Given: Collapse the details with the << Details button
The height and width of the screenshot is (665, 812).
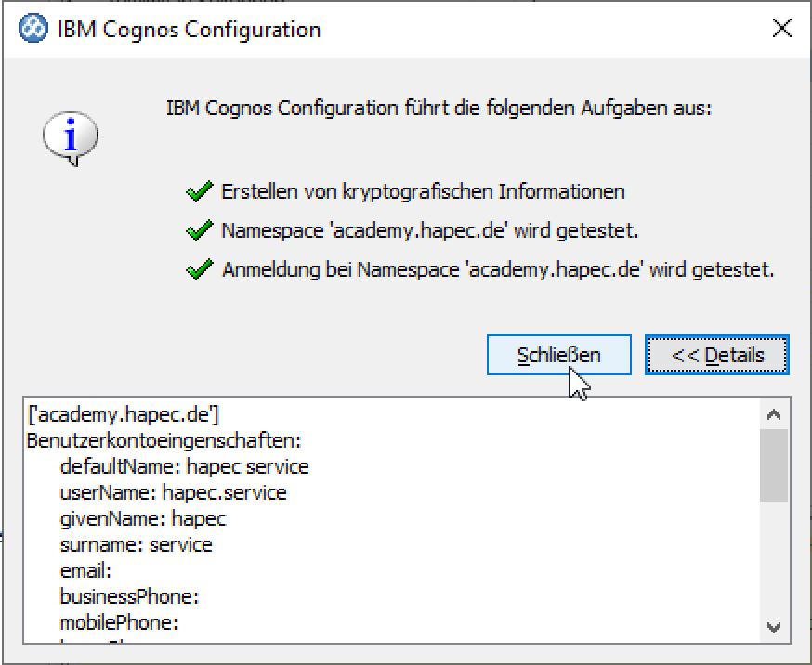Looking at the screenshot, I should click(x=716, y=355).
